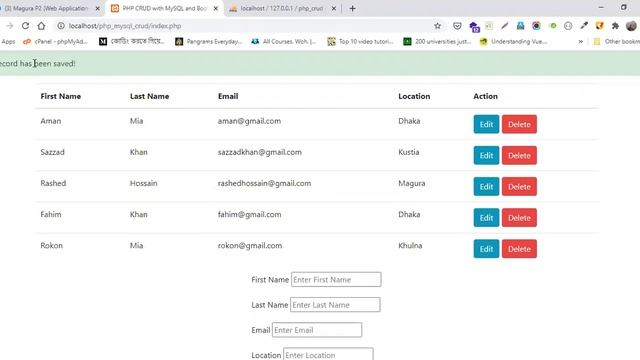Click the forward navigation arrow
This screenshot has width=640, height=360.
click(x=9, y=26)
